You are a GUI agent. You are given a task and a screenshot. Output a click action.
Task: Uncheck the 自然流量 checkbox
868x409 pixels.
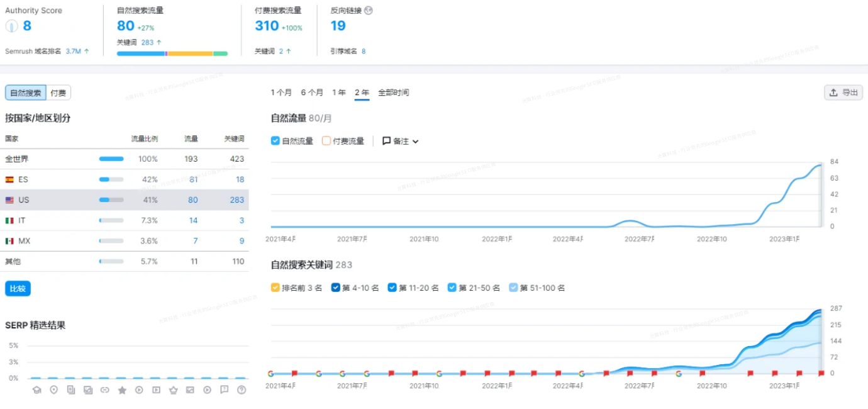[274, 141]
